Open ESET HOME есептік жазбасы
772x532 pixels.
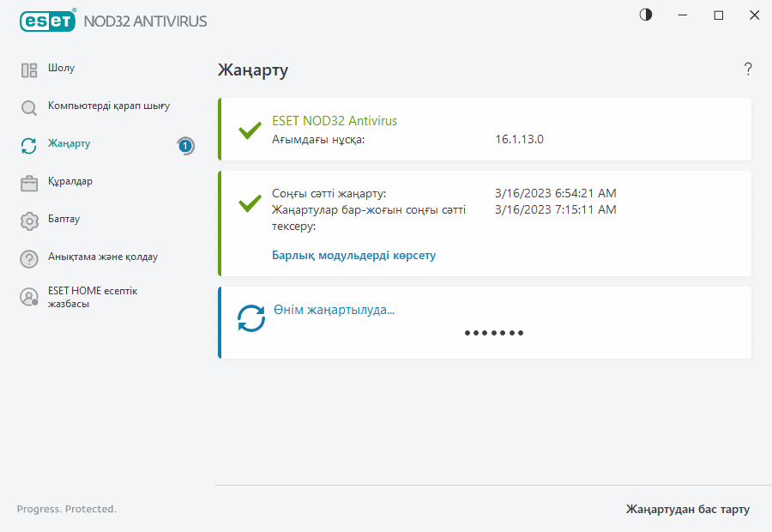coord(92,297)
